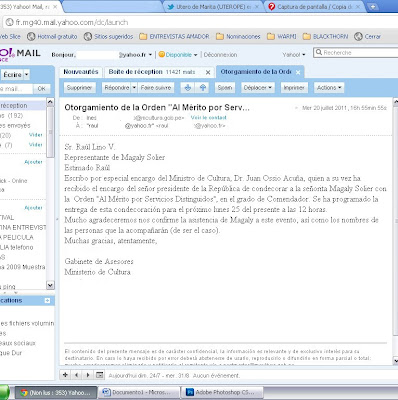This screenshot has height=400, width=398.
Task: Open the envoyés folder in sidebar
Action: [x=15, y=125]
